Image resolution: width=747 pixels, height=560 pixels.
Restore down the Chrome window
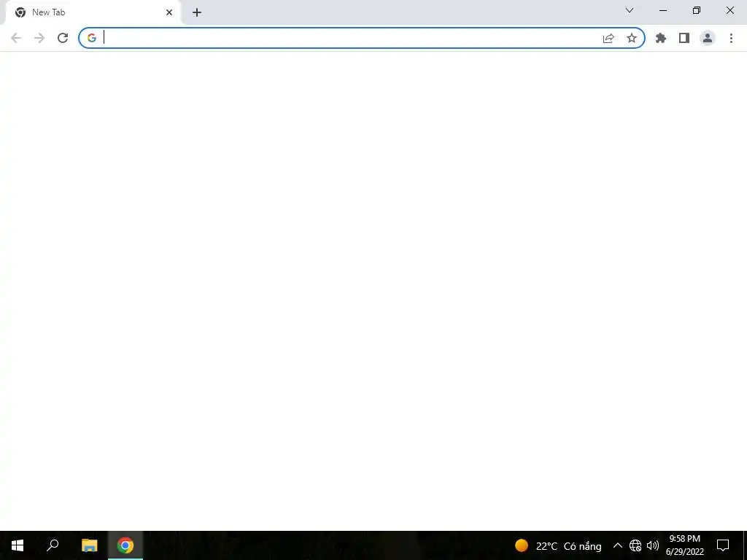(697, 10)
